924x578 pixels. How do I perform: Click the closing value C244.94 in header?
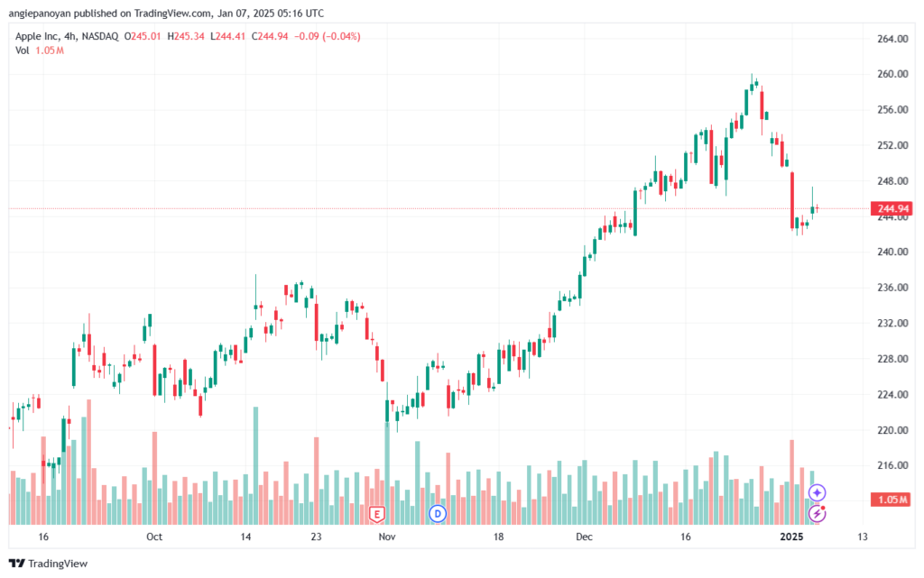270,36
